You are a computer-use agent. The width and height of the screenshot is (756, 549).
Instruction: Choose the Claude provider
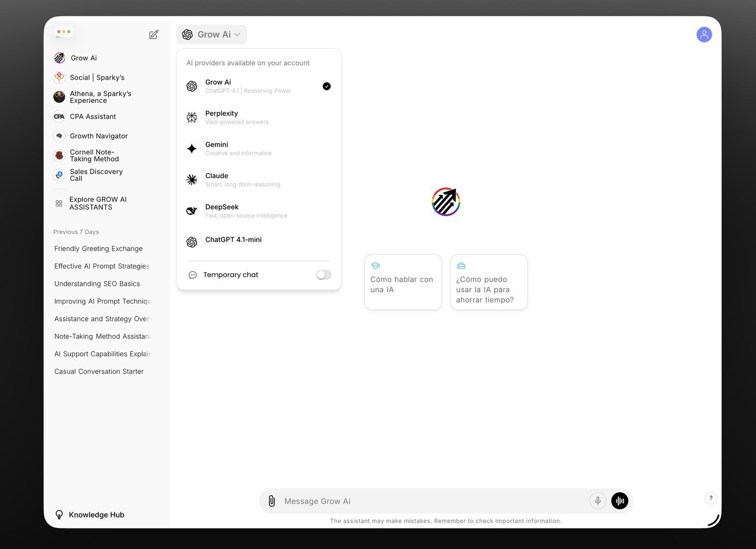click(259, 180)
